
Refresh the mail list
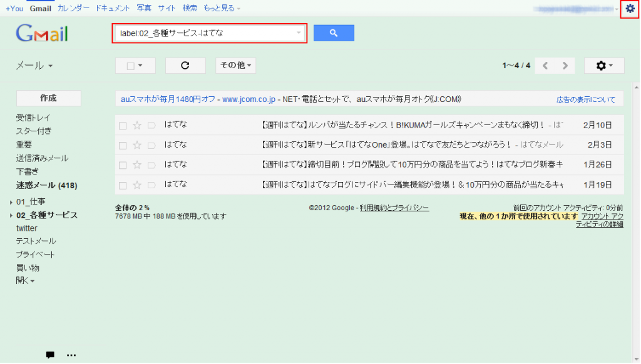[185, 65]
